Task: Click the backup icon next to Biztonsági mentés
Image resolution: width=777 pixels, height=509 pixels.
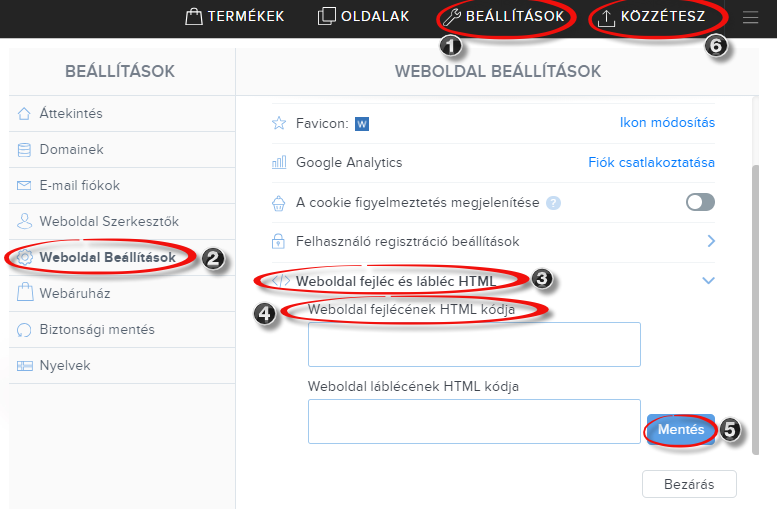Action: tap(24, 330)
